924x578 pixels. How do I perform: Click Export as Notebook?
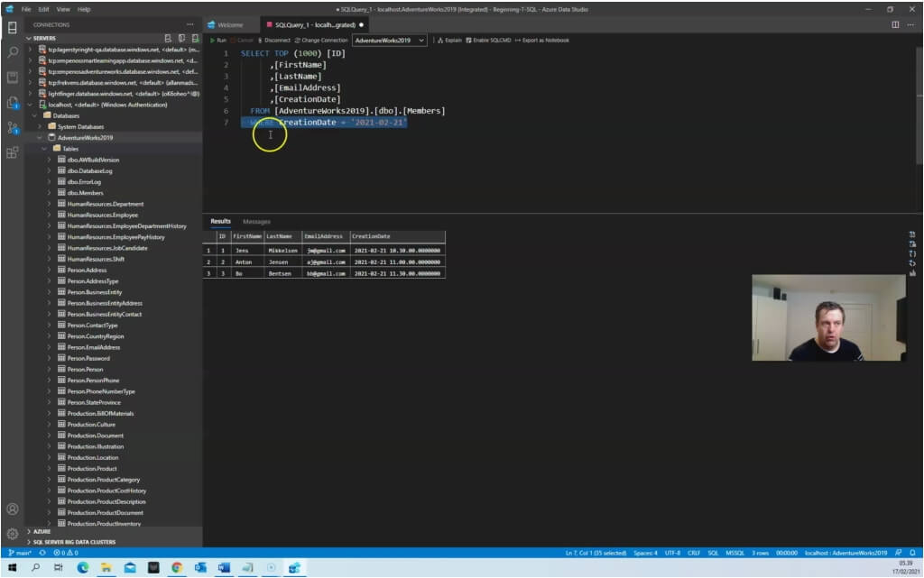pyautogui.click(x=541, y=41)
